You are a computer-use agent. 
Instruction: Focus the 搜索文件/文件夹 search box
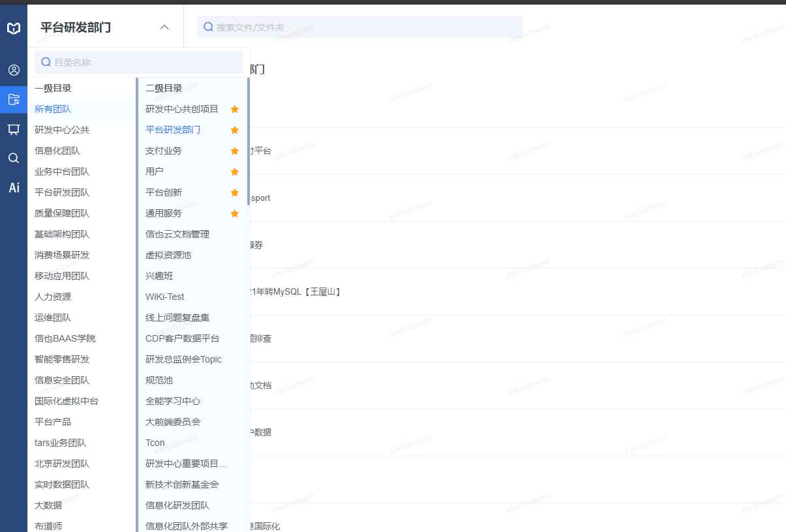click(x=360, y=27)
